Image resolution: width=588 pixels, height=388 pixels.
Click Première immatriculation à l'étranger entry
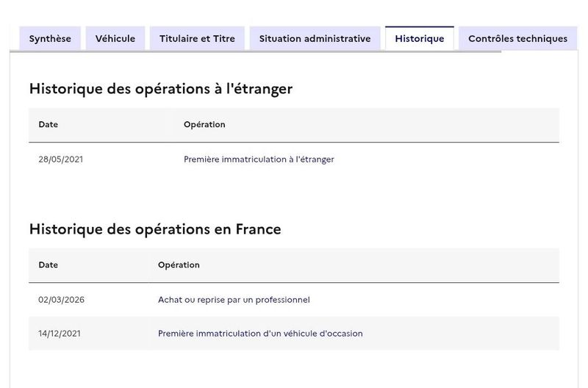[259, 159]
